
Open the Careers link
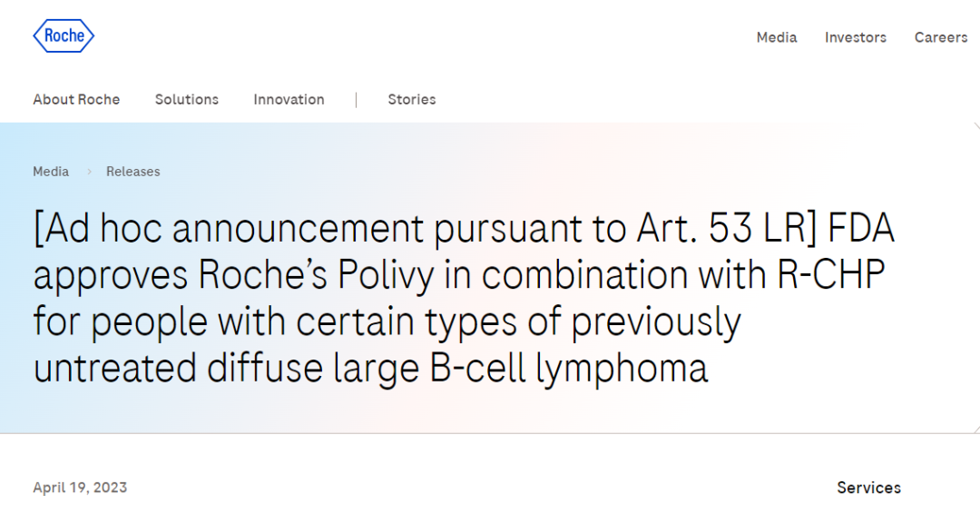click(940, 37)
